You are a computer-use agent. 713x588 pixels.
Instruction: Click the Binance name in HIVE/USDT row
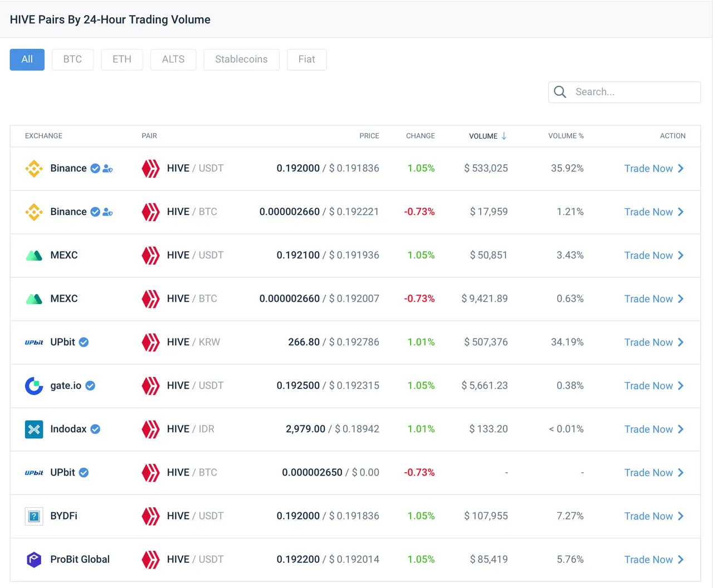[x=69, y=168]
